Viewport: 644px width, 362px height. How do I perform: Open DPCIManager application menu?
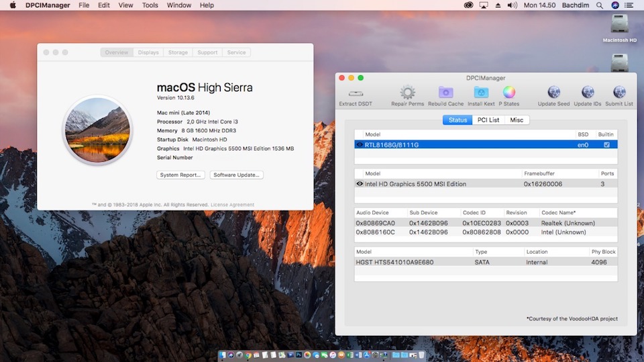pyautogui.click(x=48, y=5)
